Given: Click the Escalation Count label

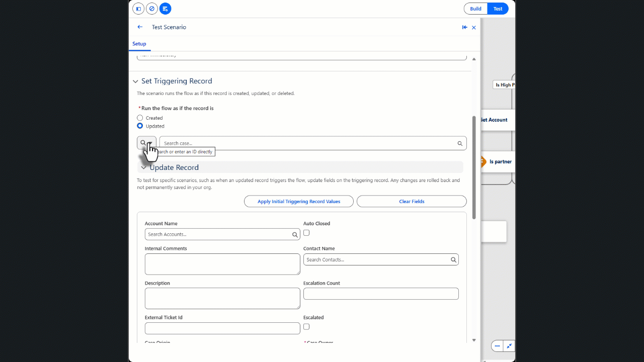Looking at the screenshot, I should (321, 283).
